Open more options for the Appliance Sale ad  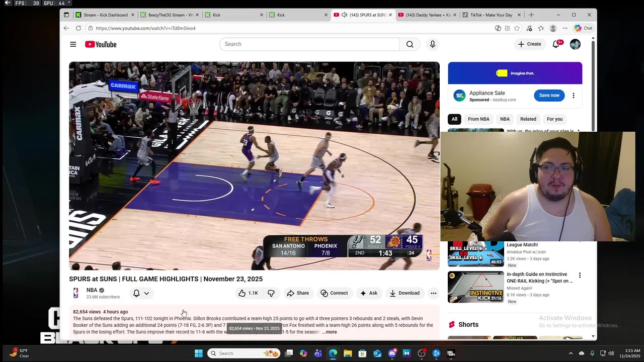pyautogui.click(x=573, y=96)
